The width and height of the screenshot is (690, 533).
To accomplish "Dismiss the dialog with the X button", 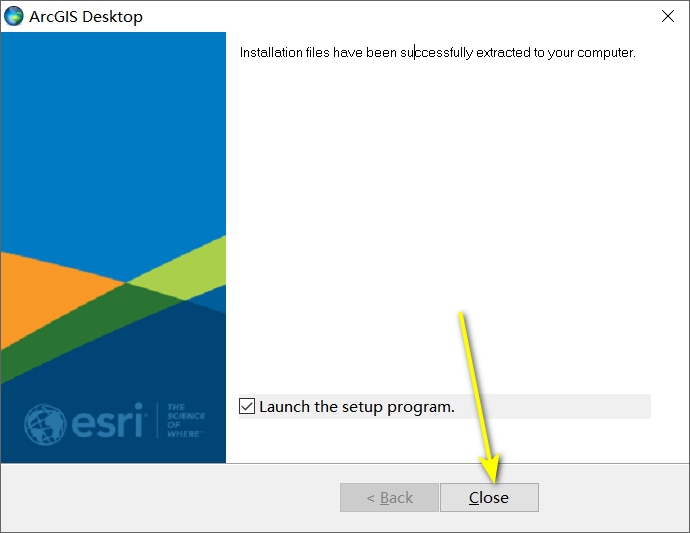I will pyautogui.click(x=668, y=16).
